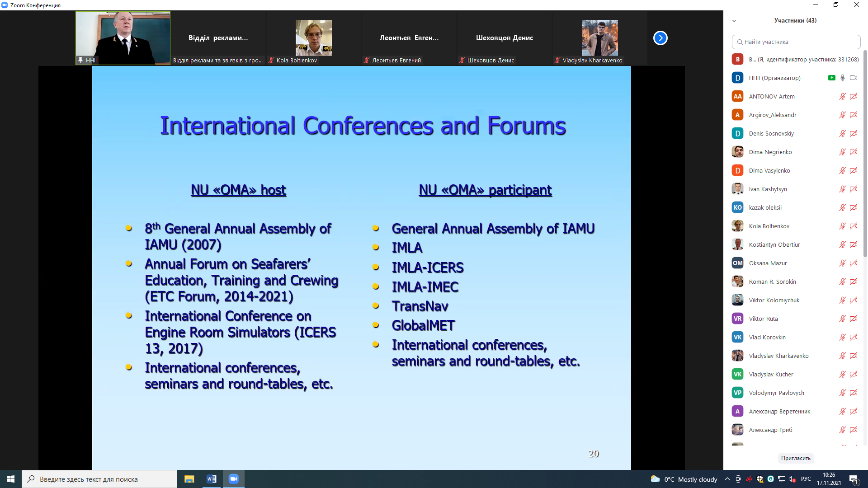
Task: Click video-off icon next to Vladyslav Kucher
Action: tap(854, 374)
